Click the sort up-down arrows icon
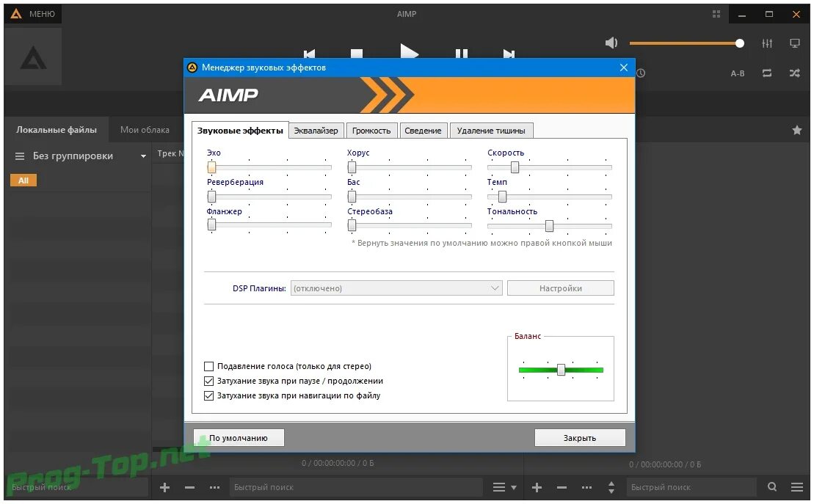 tap(611, 487)
